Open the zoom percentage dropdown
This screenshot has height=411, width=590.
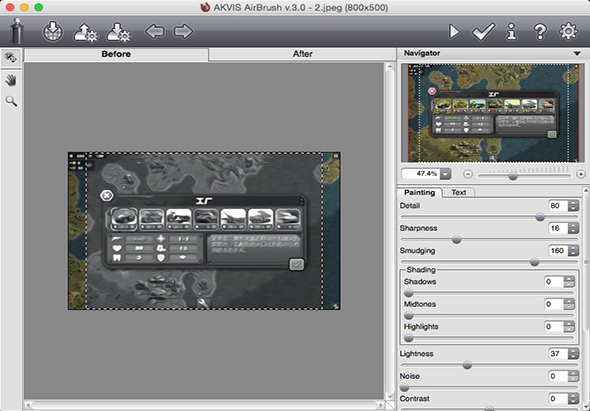point(445,174)
